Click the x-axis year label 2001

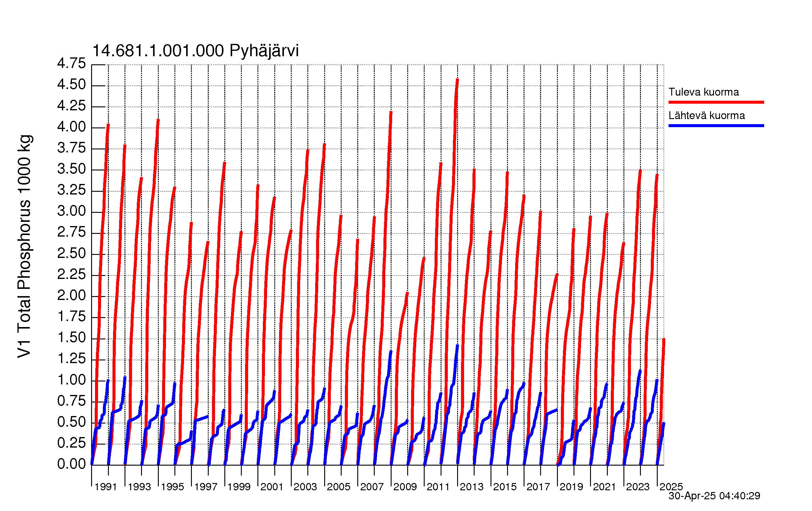pos(272,487)
